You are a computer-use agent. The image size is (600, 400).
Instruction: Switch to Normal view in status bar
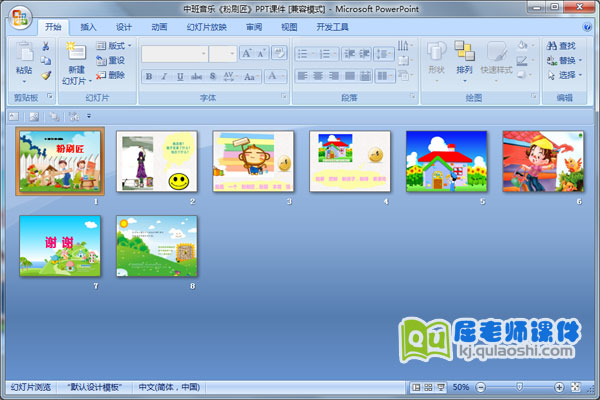tap(416, 387)
